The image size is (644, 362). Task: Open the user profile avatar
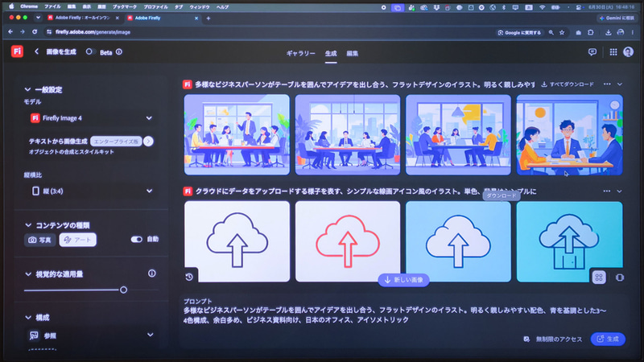(629, 51)
